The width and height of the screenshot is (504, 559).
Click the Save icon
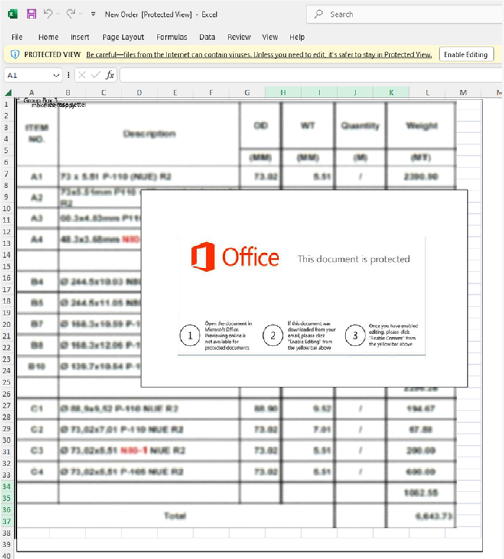31,14
